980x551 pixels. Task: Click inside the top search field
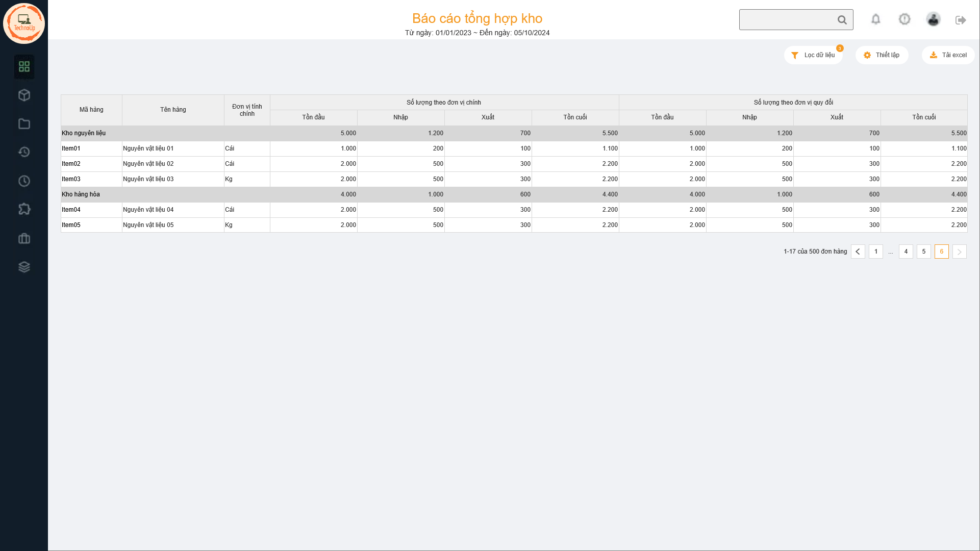[786, 20]
